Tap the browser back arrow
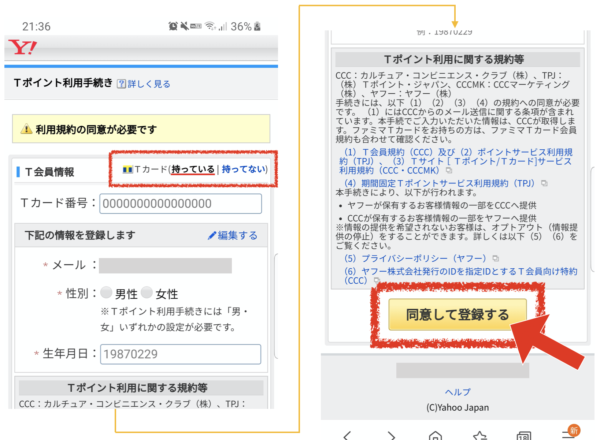This screenshot has width=600, height=440. [347, 435]
